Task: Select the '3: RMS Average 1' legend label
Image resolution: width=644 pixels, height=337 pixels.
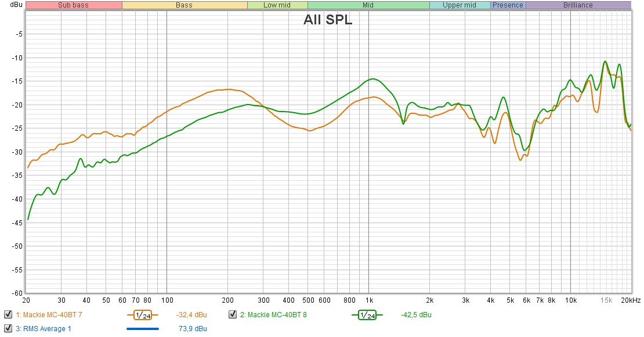Action: (44, 329)
